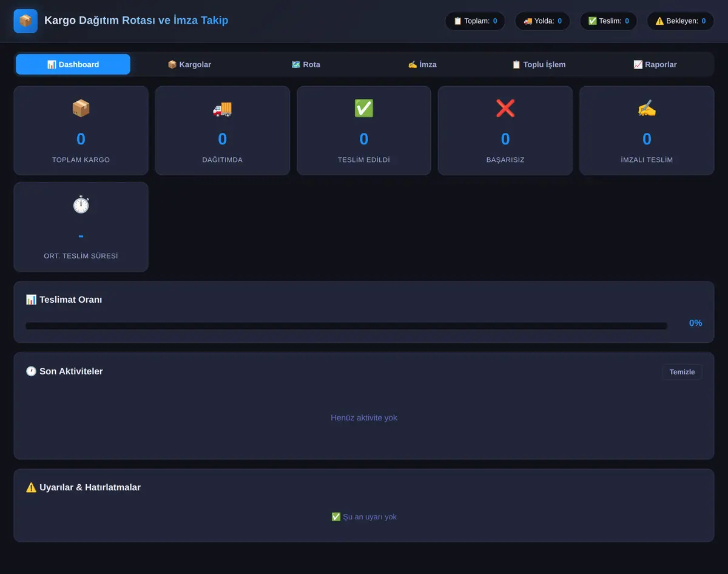Viewport: 728px width, 574px height.
Task: Click the Toplam counter pill in header
Action: pos(475,21)
